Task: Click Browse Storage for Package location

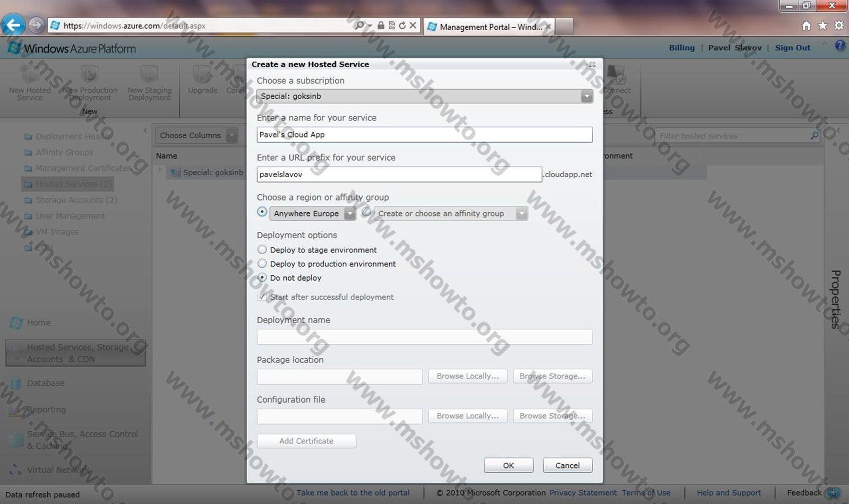Action: click(x=553, y=376)
